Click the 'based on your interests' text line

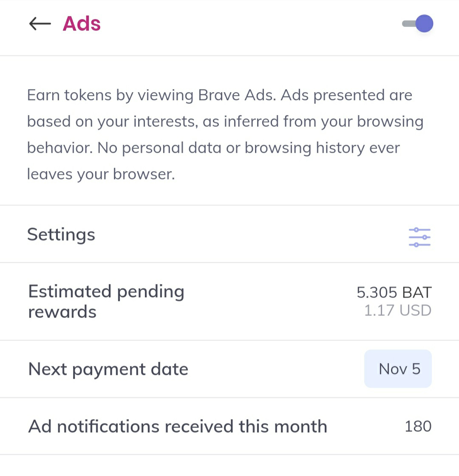point(225,122)
